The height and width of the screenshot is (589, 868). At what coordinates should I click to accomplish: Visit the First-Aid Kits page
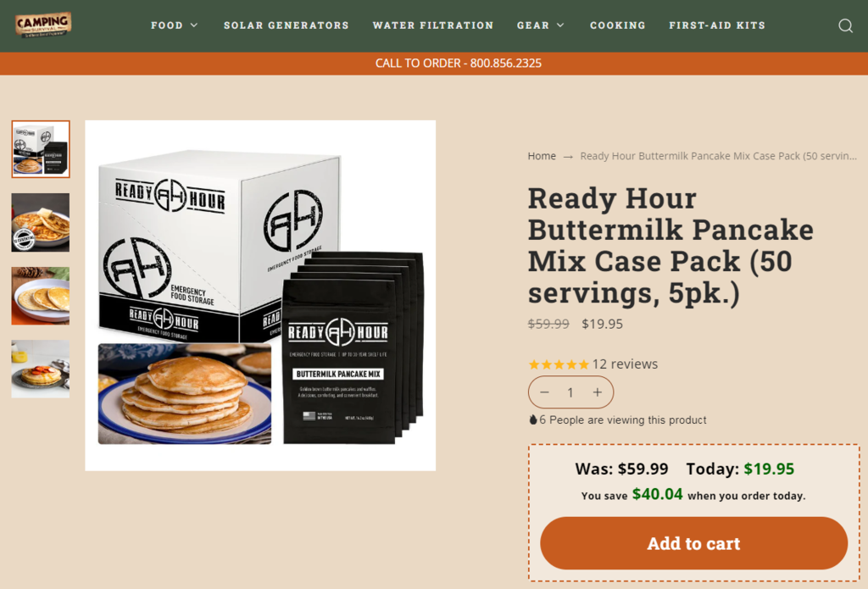tap(717, 25)
